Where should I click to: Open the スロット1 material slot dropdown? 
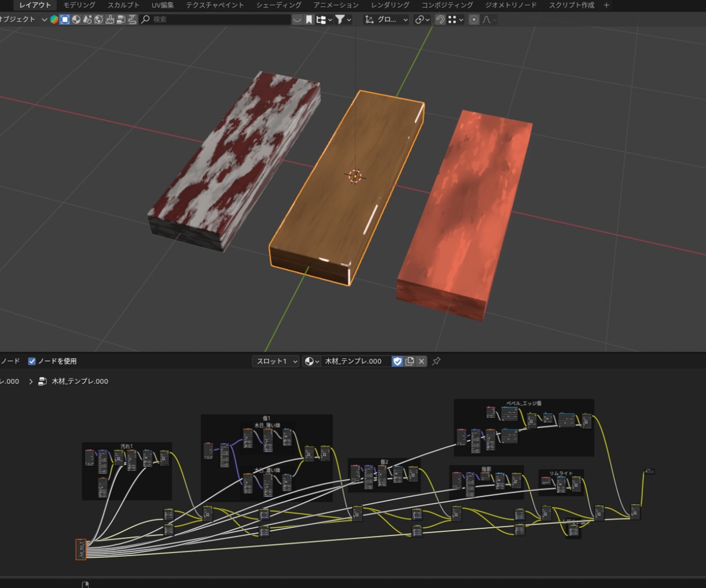(276, 361)
